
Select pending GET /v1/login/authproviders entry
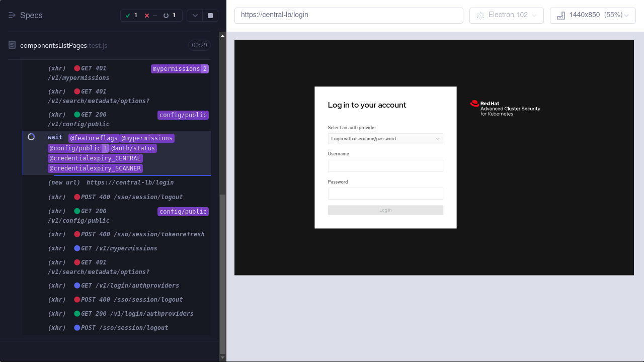pos(117,286)
